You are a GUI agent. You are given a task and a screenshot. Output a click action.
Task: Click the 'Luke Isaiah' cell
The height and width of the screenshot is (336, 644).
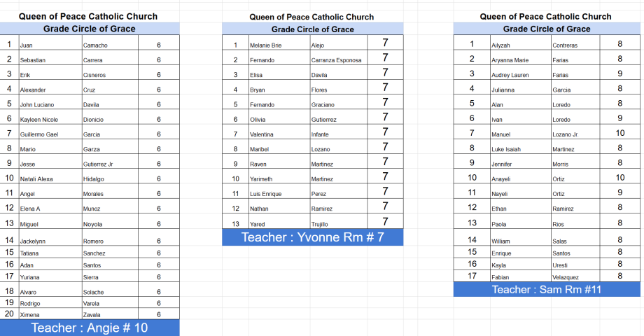pos(519,148)
